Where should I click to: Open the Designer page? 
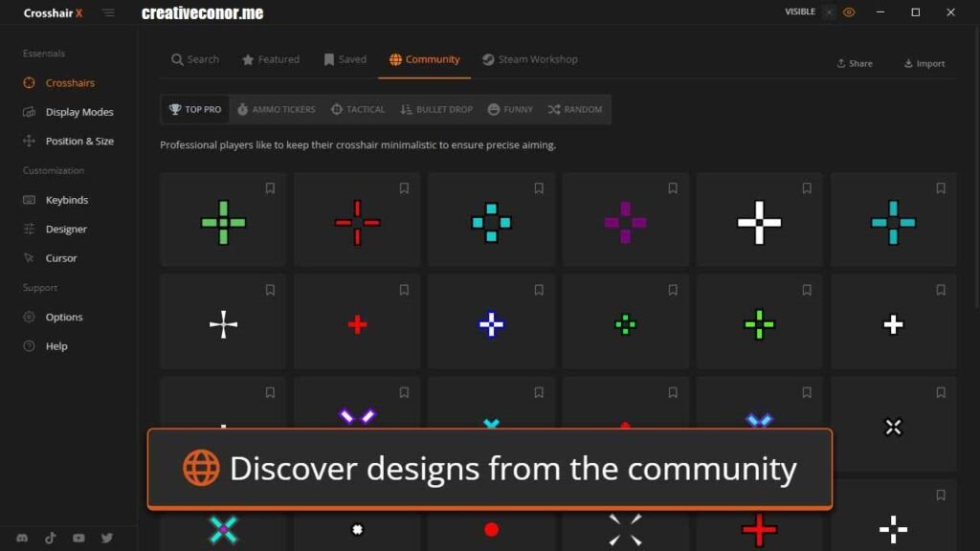click(55, 230)
